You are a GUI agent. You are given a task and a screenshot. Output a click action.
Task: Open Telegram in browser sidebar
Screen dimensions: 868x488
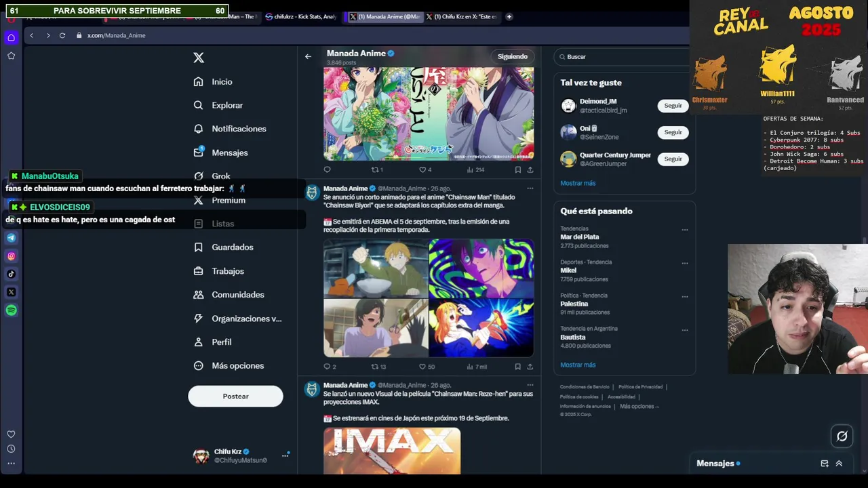pyautogui.click(x=11, y=238)
